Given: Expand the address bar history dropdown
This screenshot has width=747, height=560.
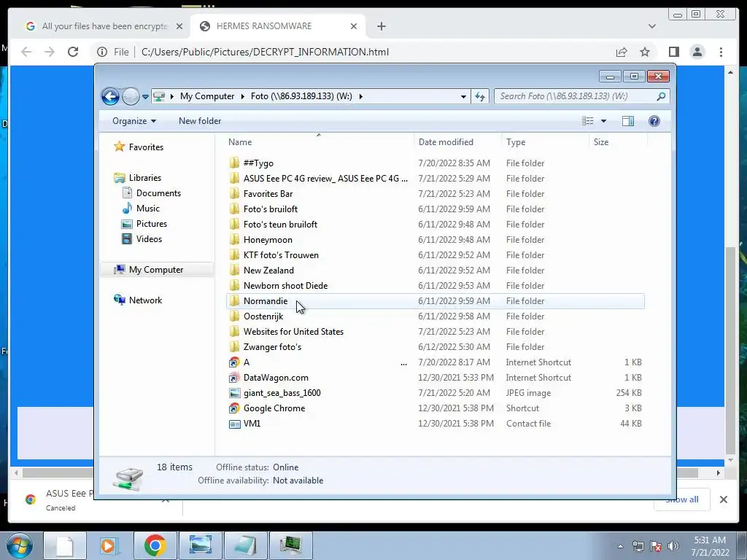Looking at the screenshot, I should tap(463, 97).
